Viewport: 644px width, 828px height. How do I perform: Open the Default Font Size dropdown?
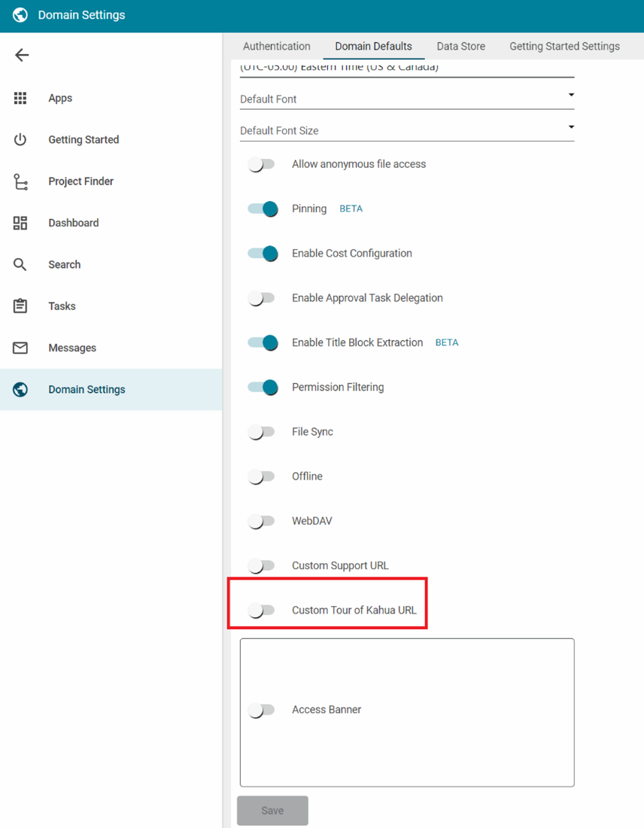click(x=406, y=130)
